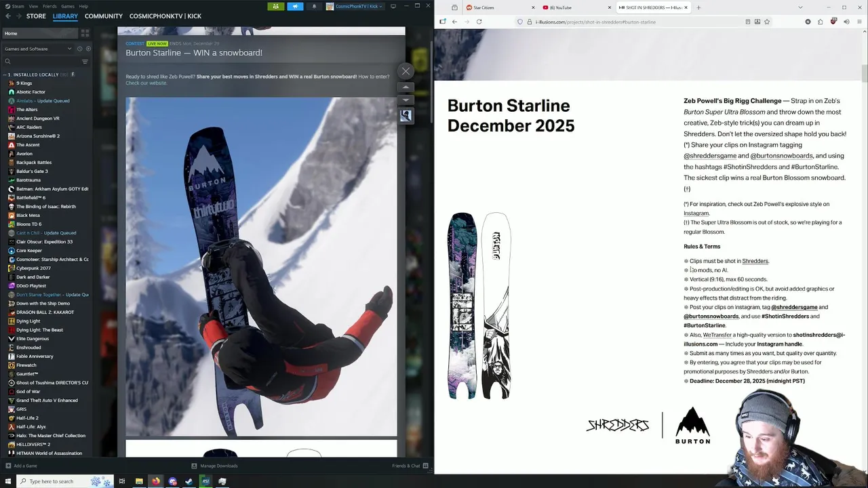Open Task View on taskbar
This screenshot has width=868, height=488.
[x=122, y=481]
